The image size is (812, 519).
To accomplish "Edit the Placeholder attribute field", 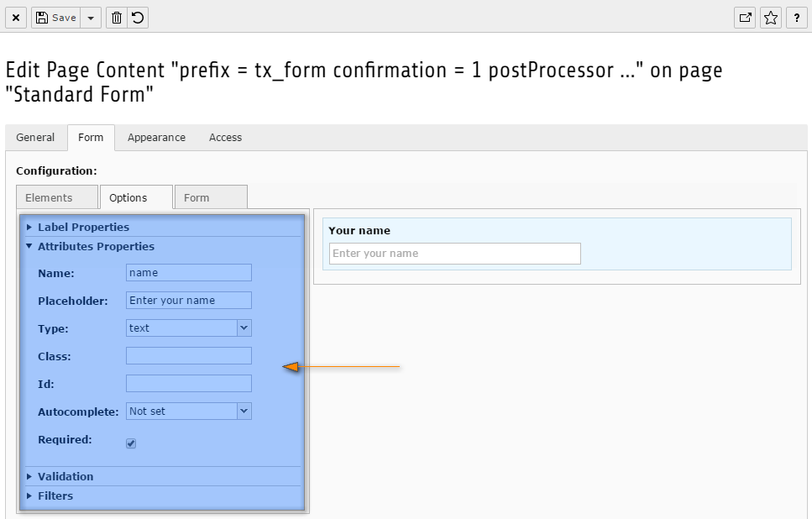I will click(x=188, y=301).
